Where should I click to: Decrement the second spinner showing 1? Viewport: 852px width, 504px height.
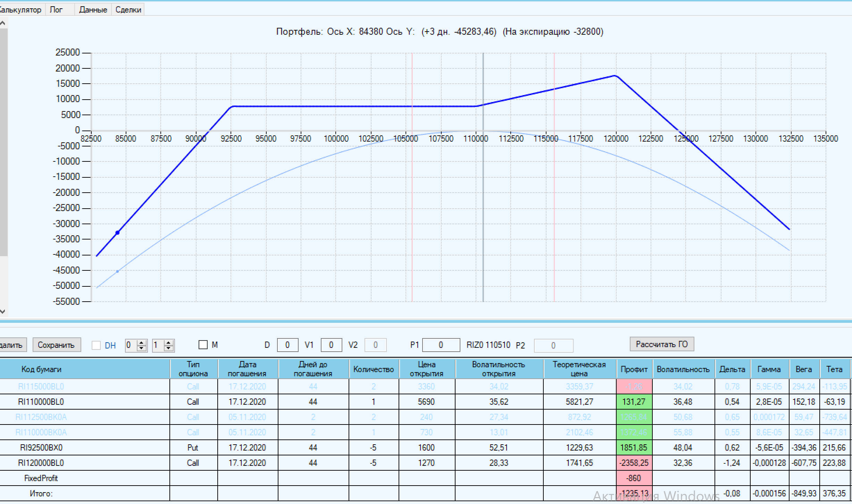(169, 348)
